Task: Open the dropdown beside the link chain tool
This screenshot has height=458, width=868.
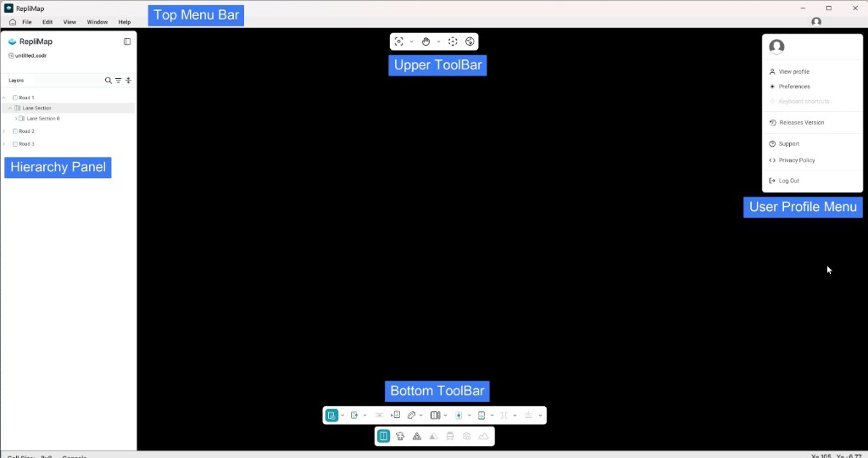Action: coord(420,416)
